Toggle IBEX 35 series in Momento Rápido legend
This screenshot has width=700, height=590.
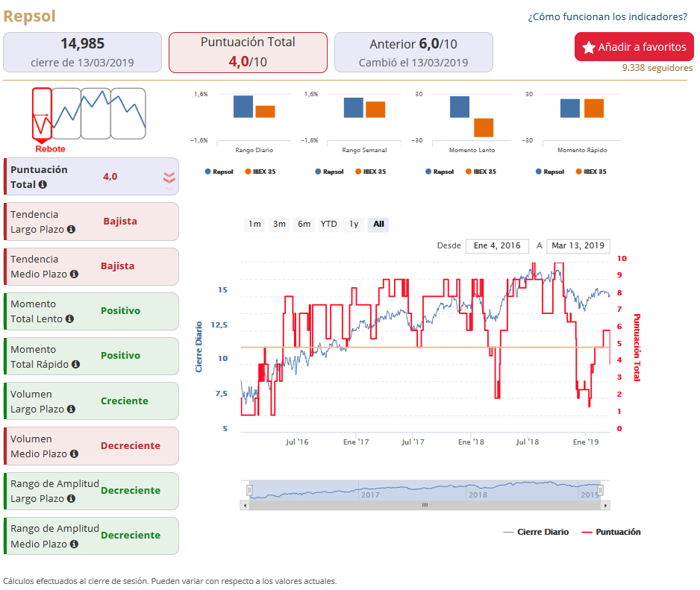[591, 172]
